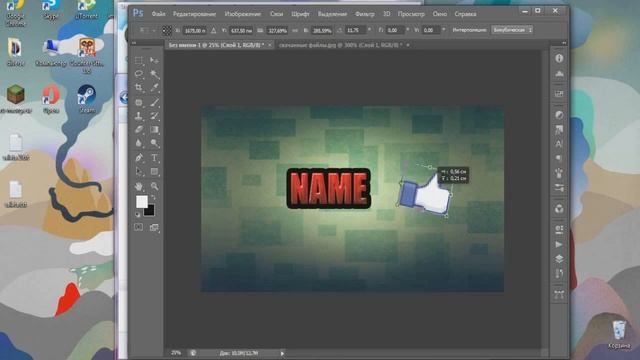This screenshot has height=360, width=640.
Task: Select the Crop tool
Action: pyautogui.click(x=139, y=88)
